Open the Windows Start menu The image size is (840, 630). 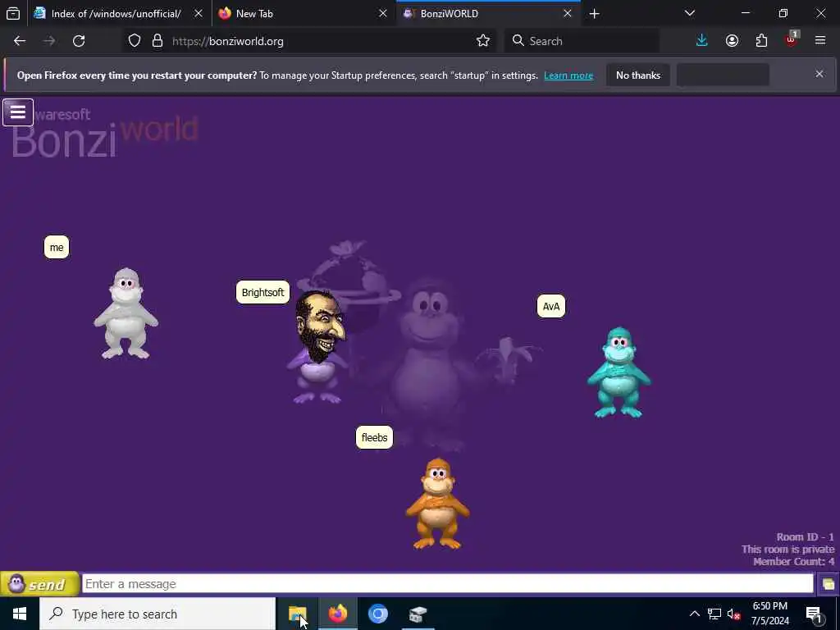[x=20, y=614]
